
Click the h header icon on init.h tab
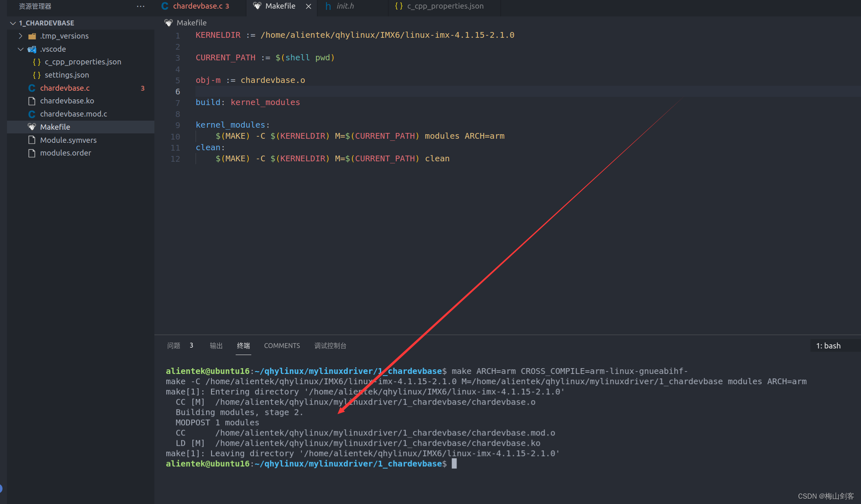click(328, 6)
